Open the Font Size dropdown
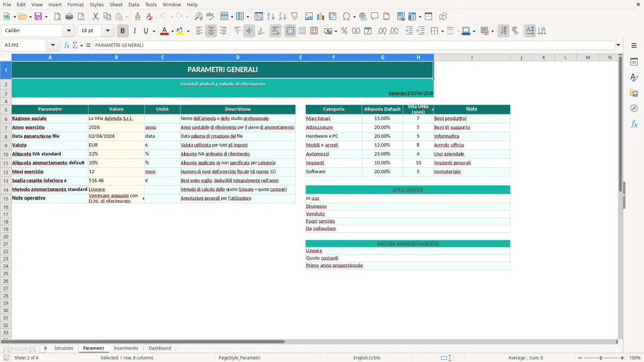The width and height of the screenshot is (644, 362). (108, 31)
